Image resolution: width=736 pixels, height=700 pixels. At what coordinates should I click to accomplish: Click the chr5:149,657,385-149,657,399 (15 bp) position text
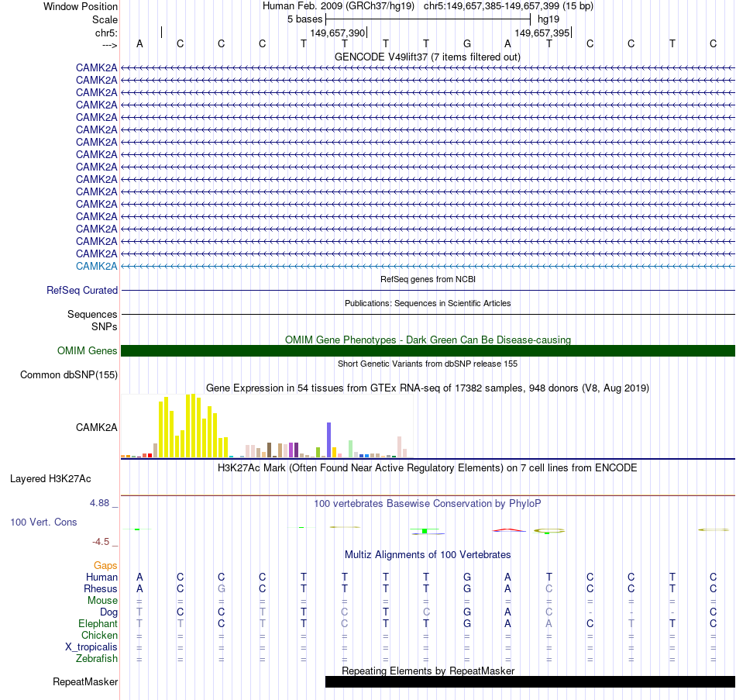pyautogui.click(x=508, y=6)
